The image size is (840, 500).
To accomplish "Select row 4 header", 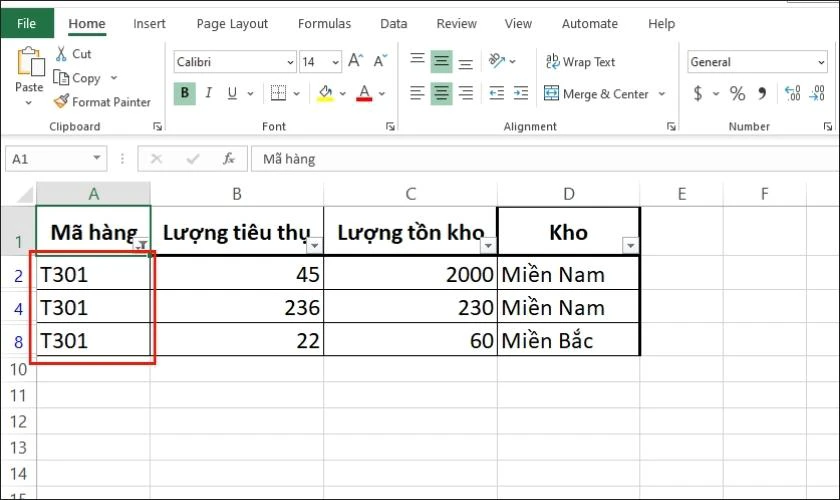I will click(x=18, y=308).
